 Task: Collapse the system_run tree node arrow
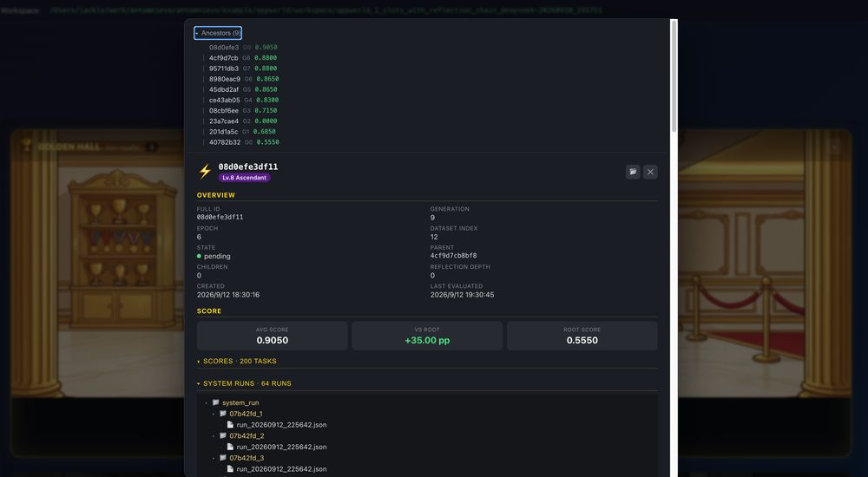tap(207, 403)
